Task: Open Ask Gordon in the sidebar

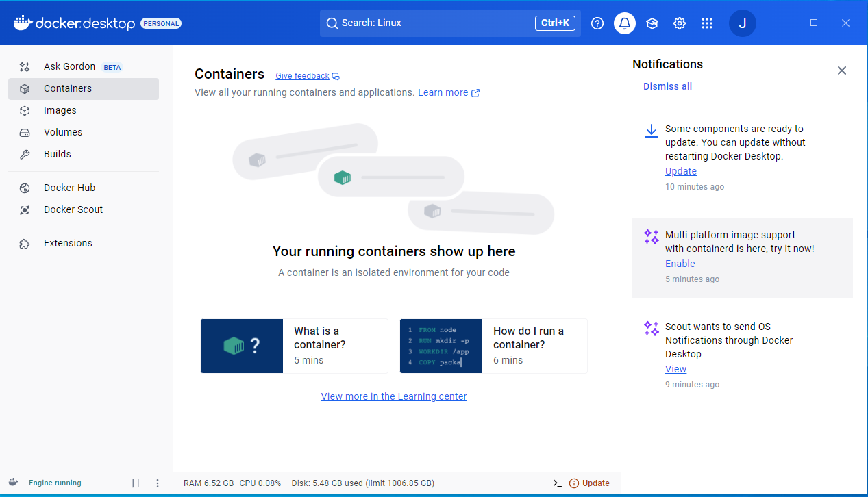Action: tap(84, 66)
